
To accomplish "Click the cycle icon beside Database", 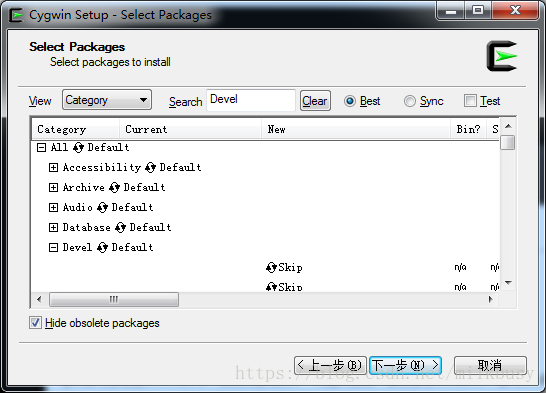I will [120, 228].
